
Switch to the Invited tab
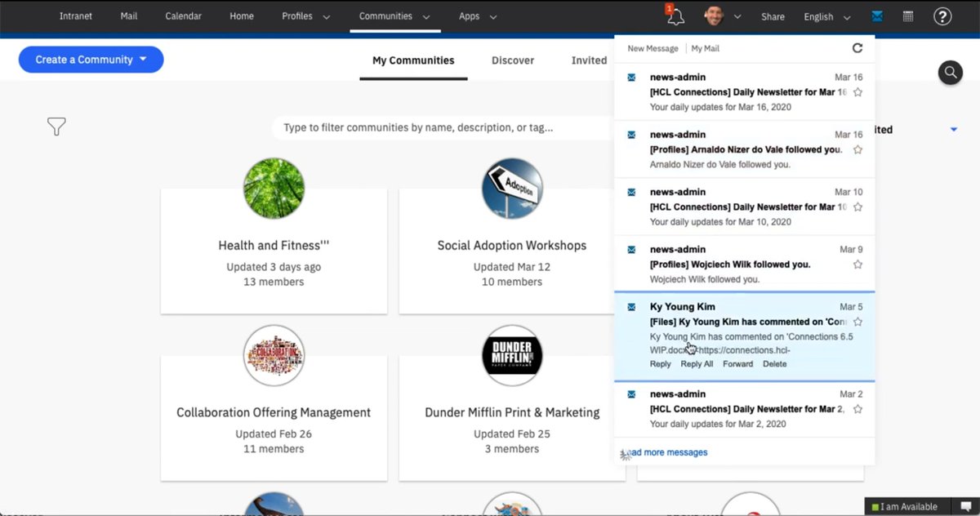[x=589, y=60]
